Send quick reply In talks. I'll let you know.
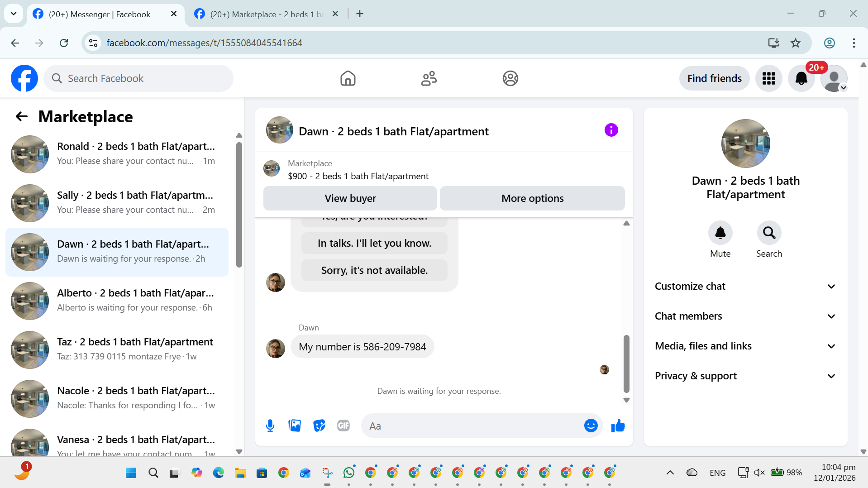The height and width of the screenshot is (488, 868). pyautogui.click(x=374, y=243)
